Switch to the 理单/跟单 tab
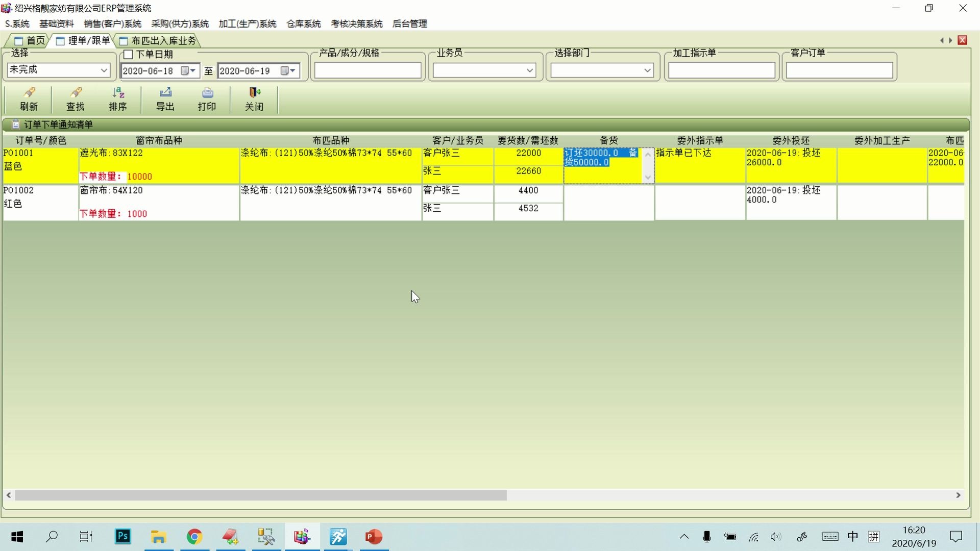Screen dimensions: 980x551 84,41
